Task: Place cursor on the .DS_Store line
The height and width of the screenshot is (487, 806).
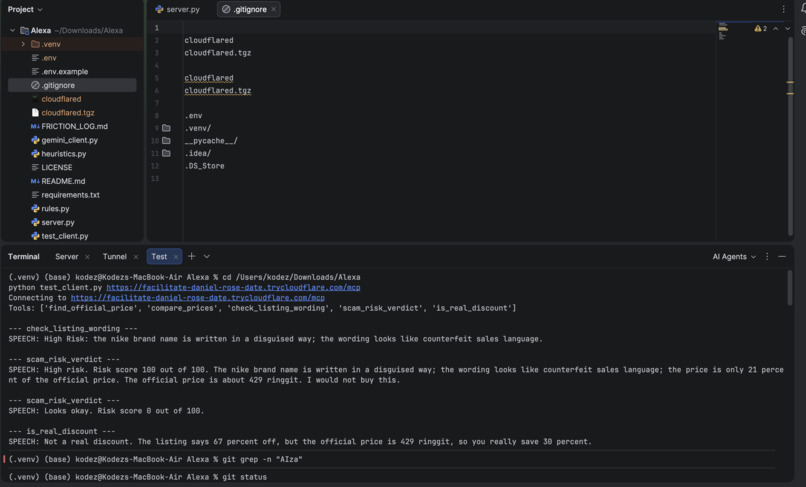Action: (x=205, y=166)
